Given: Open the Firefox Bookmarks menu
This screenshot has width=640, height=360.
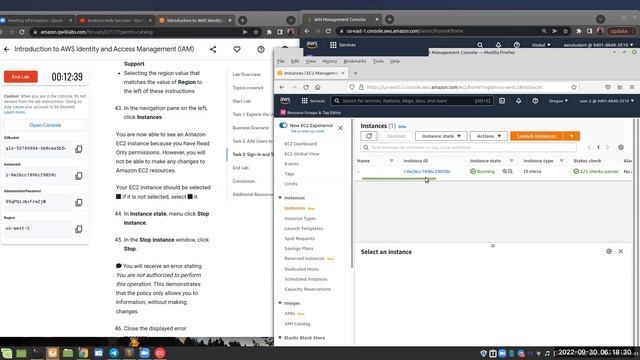Looking at the screenshot, I should tap(355, 61).
